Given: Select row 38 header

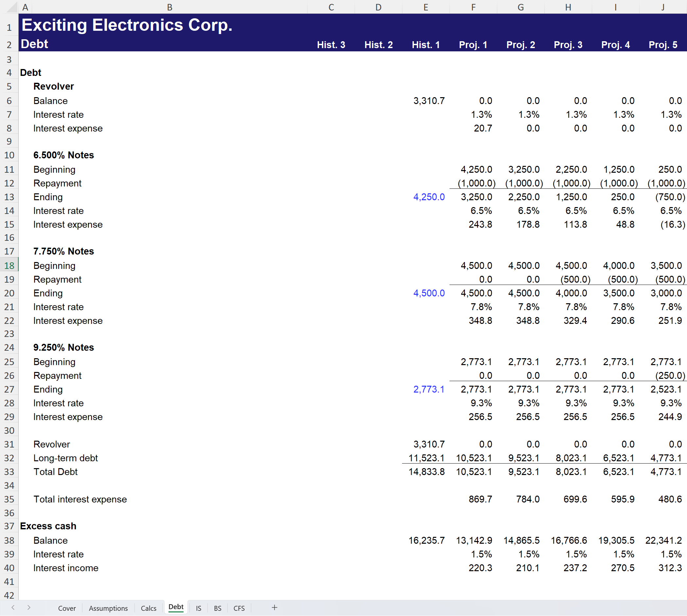Looking at the screenshot, I should pyautogui.click(x=9, y=540).
